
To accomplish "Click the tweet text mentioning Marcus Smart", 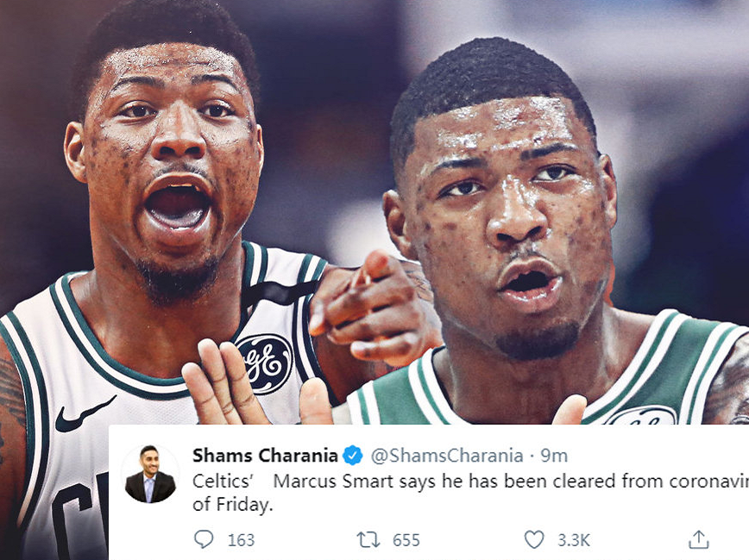I will coord(470,493).
